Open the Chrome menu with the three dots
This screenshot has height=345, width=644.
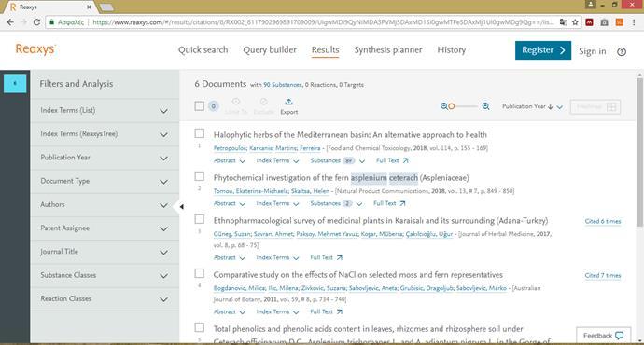(635, 22)
